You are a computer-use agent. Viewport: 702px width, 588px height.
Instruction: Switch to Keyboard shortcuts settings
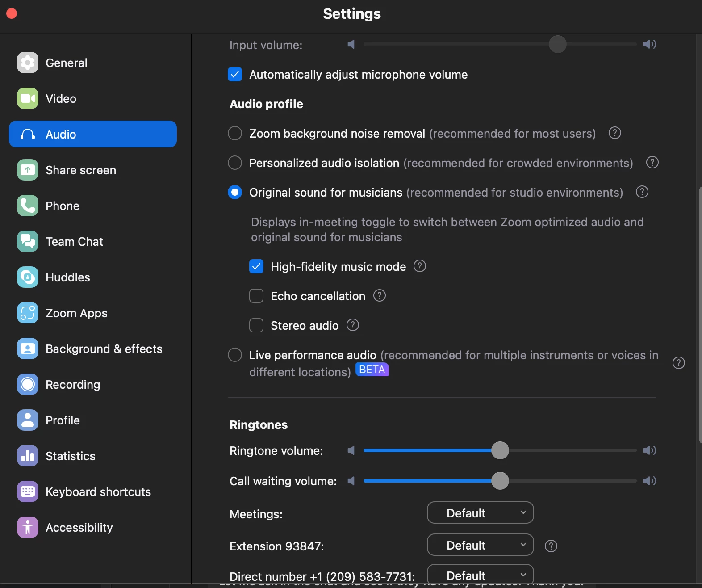(93, 491)
